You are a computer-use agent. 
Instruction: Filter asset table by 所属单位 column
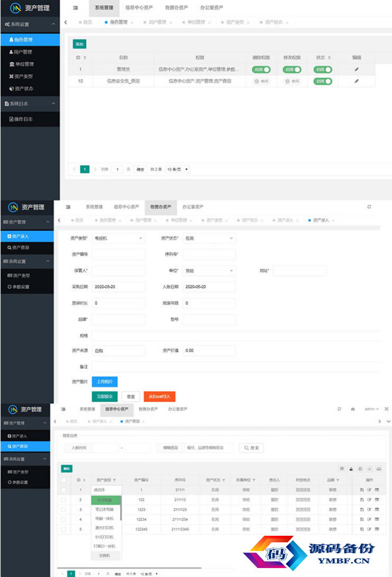coord(254,480)
